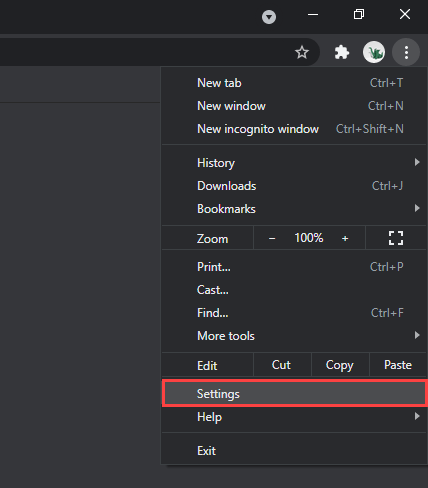This screenshot has height=488, width=428.
Task: Click the fullscreen icon in Zoom row
Action: click(396, 238)
